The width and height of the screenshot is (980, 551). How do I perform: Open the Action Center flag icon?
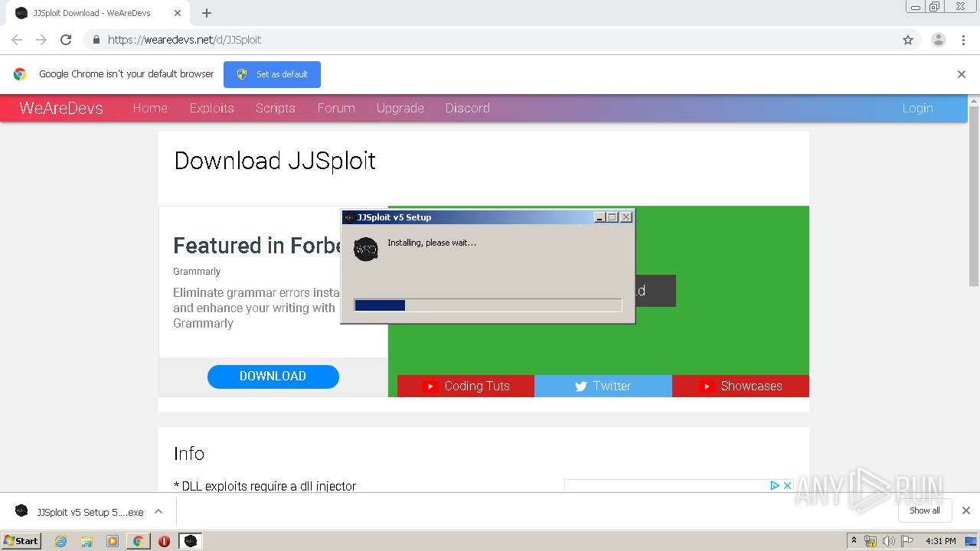907,541
